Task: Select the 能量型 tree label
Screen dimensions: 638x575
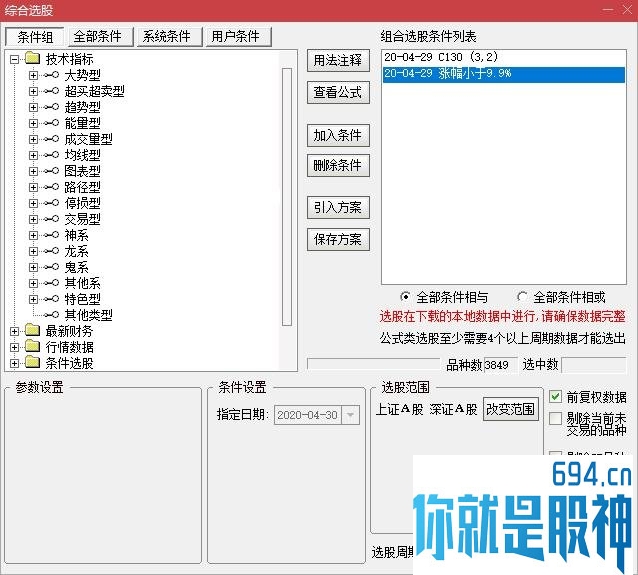Action: (83, 123)
